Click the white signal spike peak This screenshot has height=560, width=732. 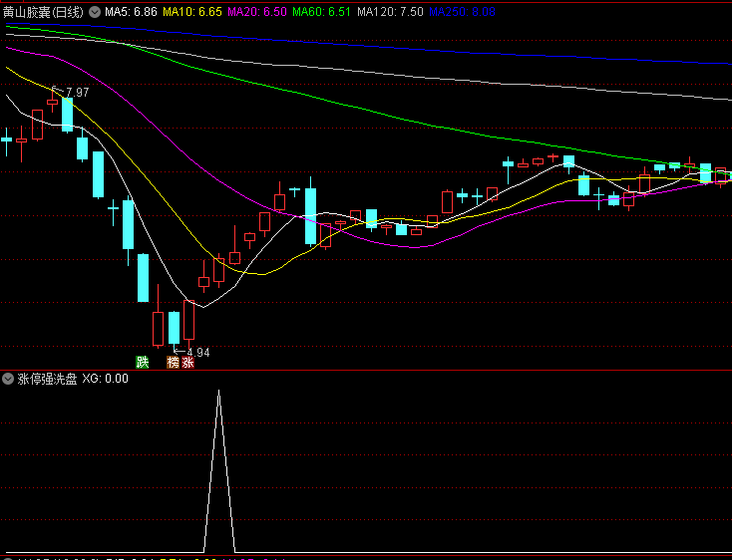[219, 392]
